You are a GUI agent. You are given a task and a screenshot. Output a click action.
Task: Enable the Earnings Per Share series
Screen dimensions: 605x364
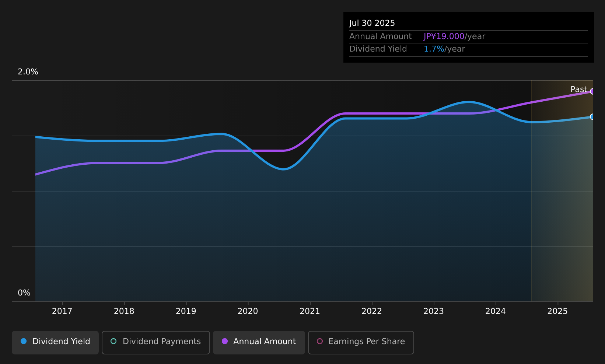click(x=361, y=342)
